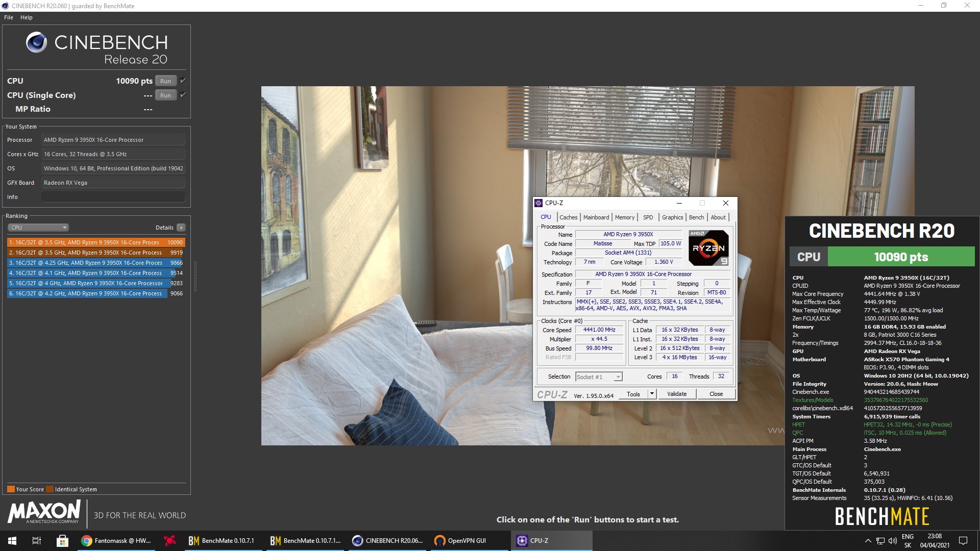Click the Core Speed value 4441.00 MHz

(599, 330)
